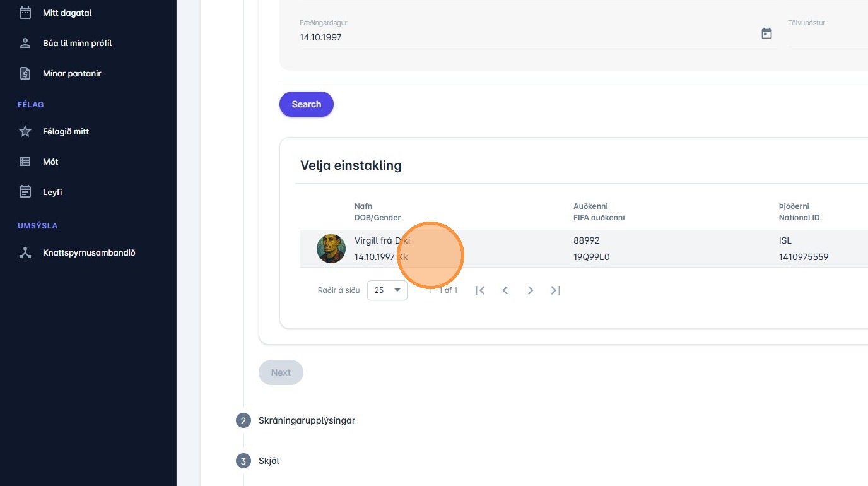The image size is (868, 486).
Task: Select Virgill player avatar thumbnail
Action: [331, 249]
